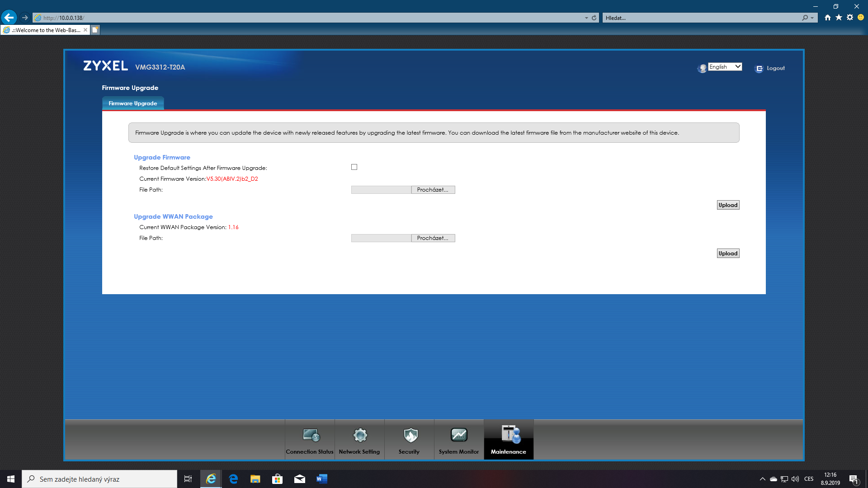The image size is (868, 488).
Task: Open the Connection Status icon
Action: (311, 436)
